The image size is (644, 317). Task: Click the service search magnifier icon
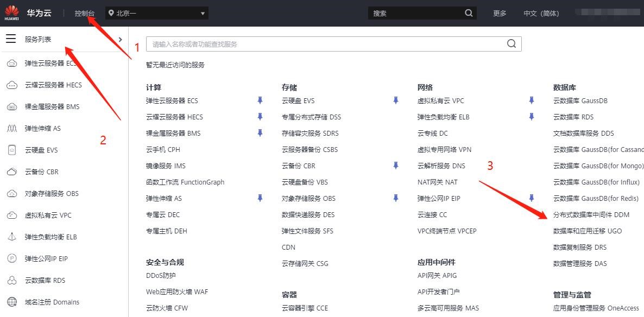click(x=512, y=44)
